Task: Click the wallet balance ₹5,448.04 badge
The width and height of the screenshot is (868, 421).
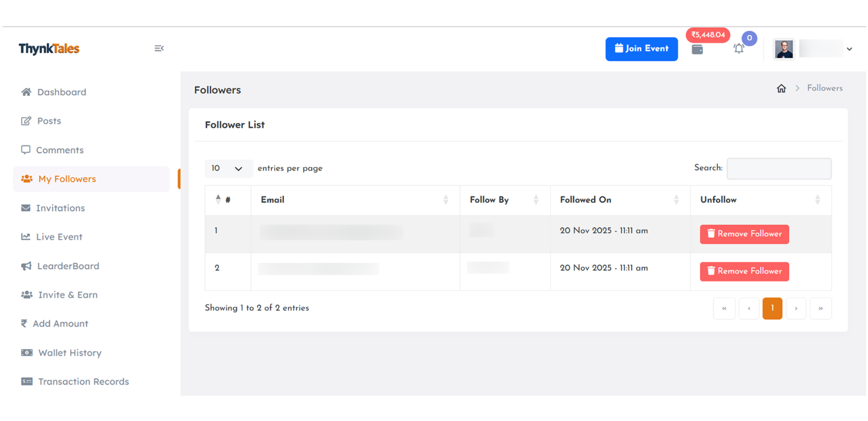Action: pyautogui.click(x=708, y=35)
